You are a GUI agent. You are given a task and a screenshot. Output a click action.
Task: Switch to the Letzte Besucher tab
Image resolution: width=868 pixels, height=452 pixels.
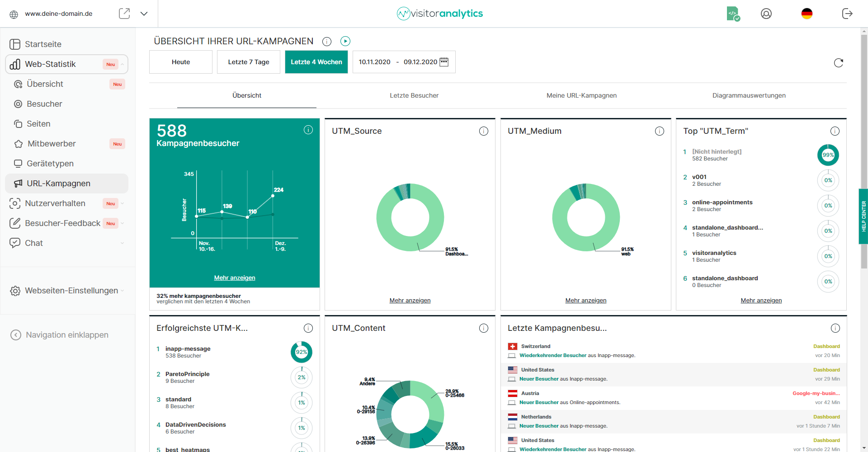pyautogui.click(x=414, y=95)
